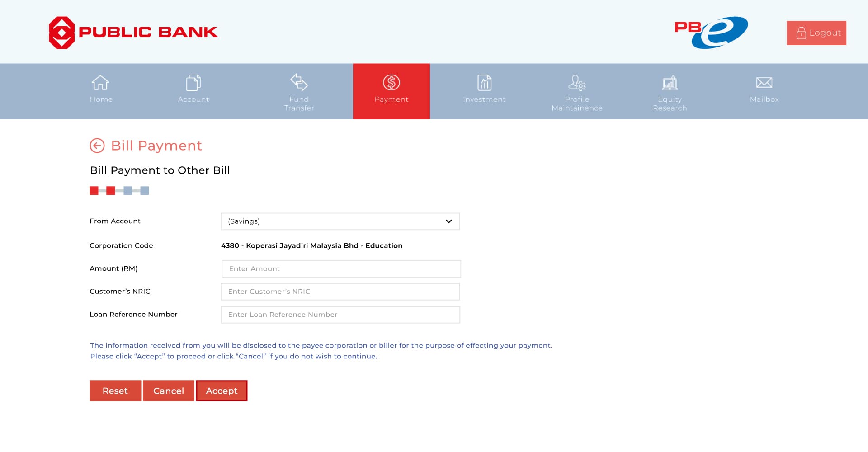
Task: Click the Reset button
Action: coord(115,391)
